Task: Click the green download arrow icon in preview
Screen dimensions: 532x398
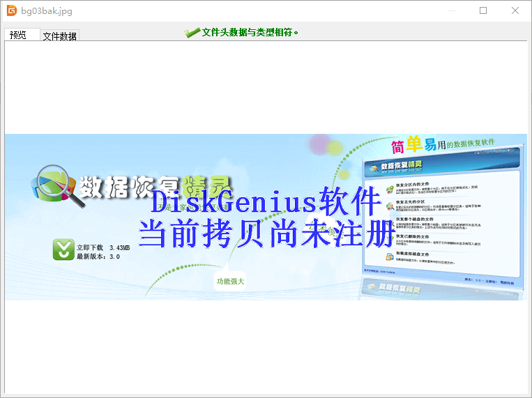Action: click(x=63, y=250)
